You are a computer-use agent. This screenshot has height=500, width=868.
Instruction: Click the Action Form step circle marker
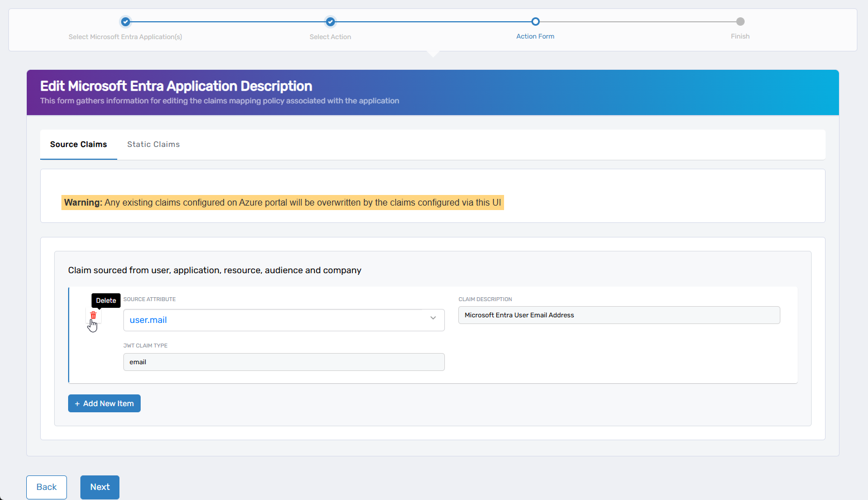pos(535,22)
